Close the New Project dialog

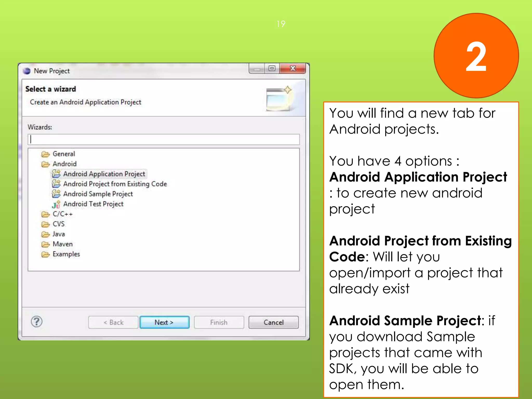(293, 68)
